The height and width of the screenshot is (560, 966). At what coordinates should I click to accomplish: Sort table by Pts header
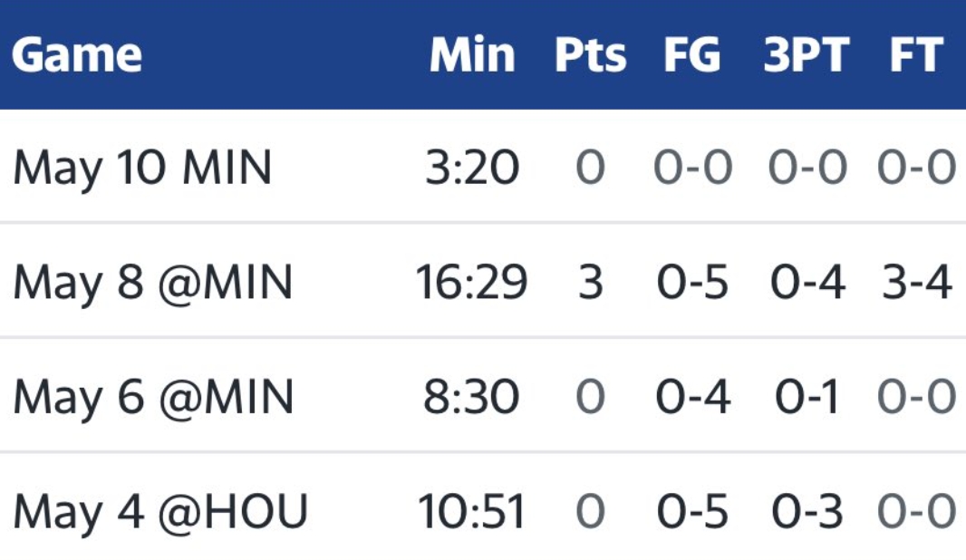590,56
